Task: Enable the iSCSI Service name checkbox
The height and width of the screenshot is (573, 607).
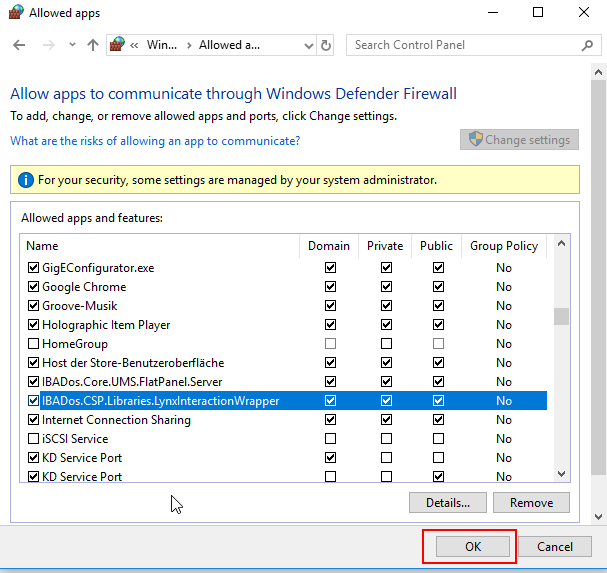Action: click(33, 438)
